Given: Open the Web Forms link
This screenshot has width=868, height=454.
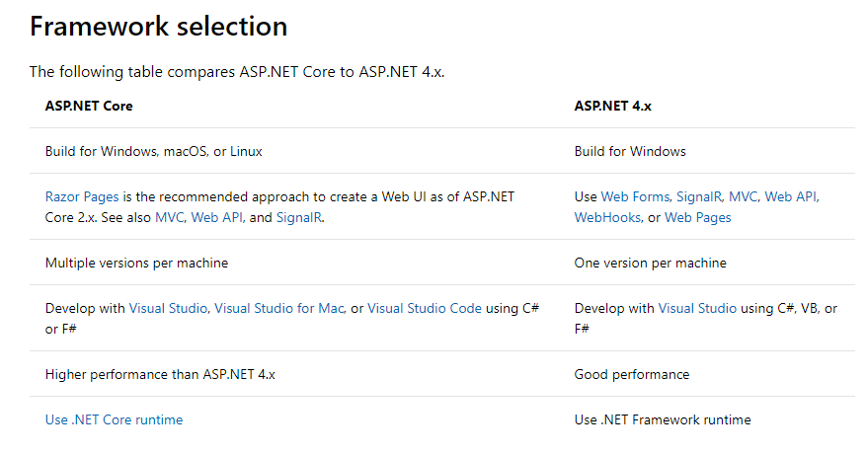Looking at the screenshot, I should 635,196.
